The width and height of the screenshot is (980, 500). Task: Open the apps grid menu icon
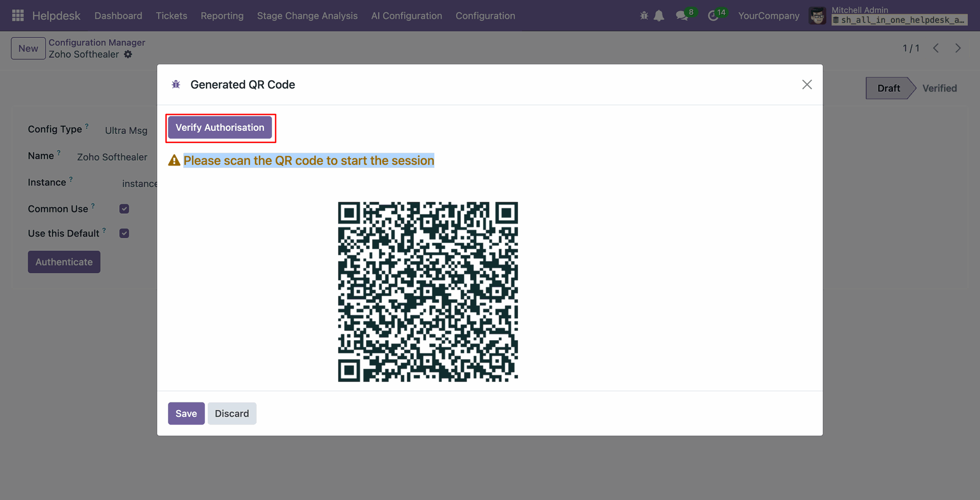18,15
